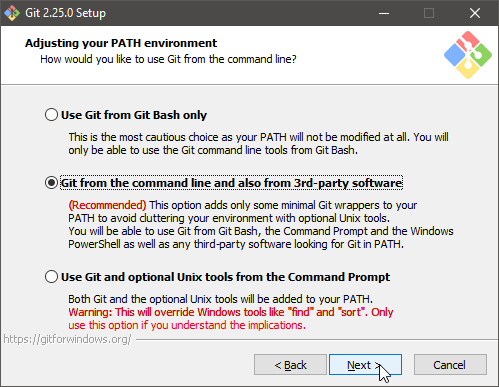Image resolution: width=499 pixels, height=387 pixels.
Task: Go to the previous step with Back
Action: coord(290,365)
